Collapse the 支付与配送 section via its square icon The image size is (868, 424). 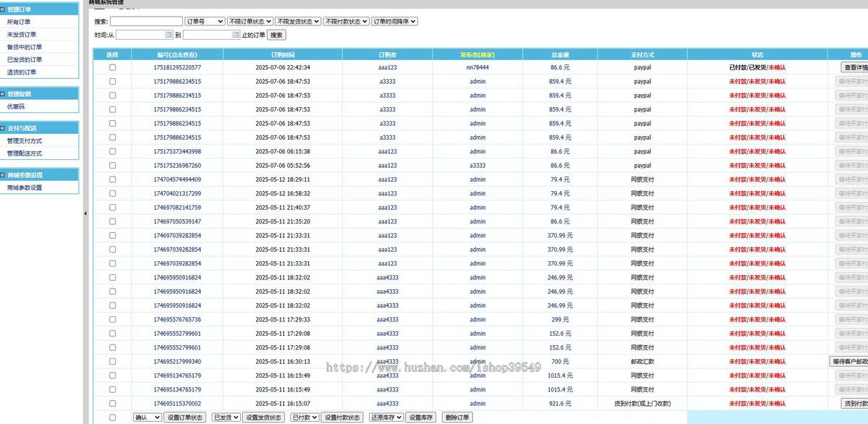(3, 127)
